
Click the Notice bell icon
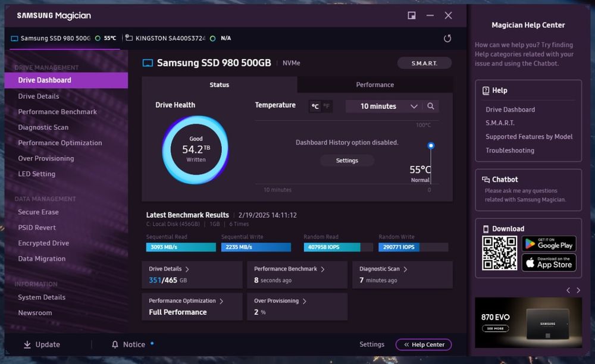[x=115, y=344]
